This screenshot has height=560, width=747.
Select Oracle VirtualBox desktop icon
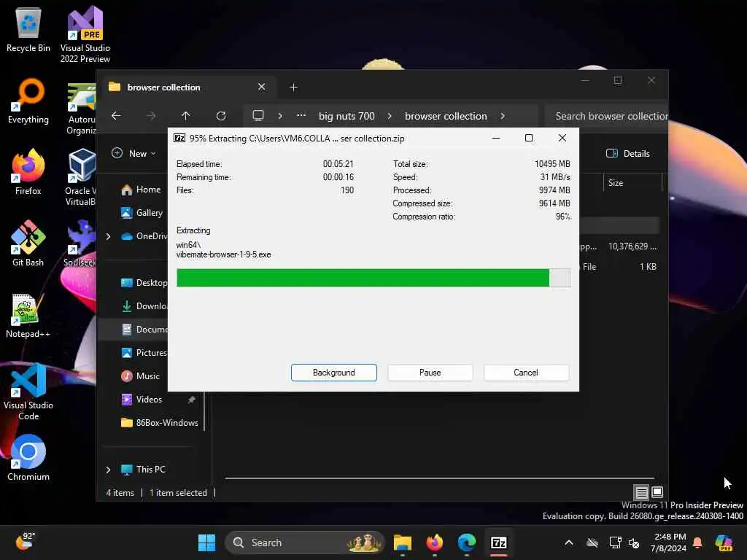tap(81, 177)
